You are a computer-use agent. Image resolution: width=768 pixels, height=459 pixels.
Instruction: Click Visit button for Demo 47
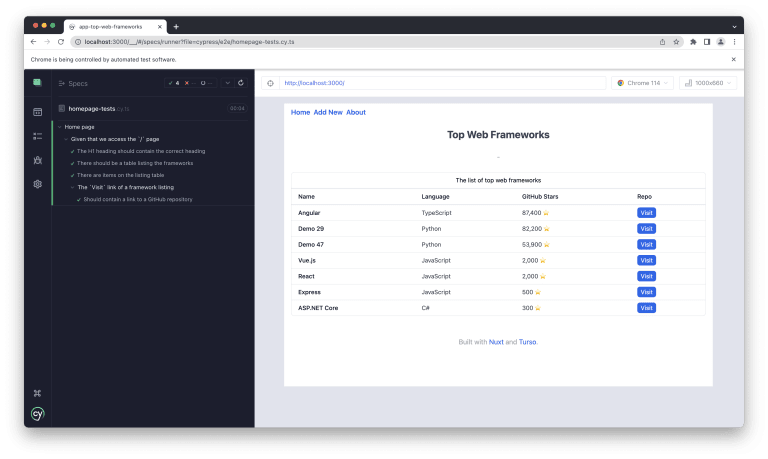pos(646,244)
